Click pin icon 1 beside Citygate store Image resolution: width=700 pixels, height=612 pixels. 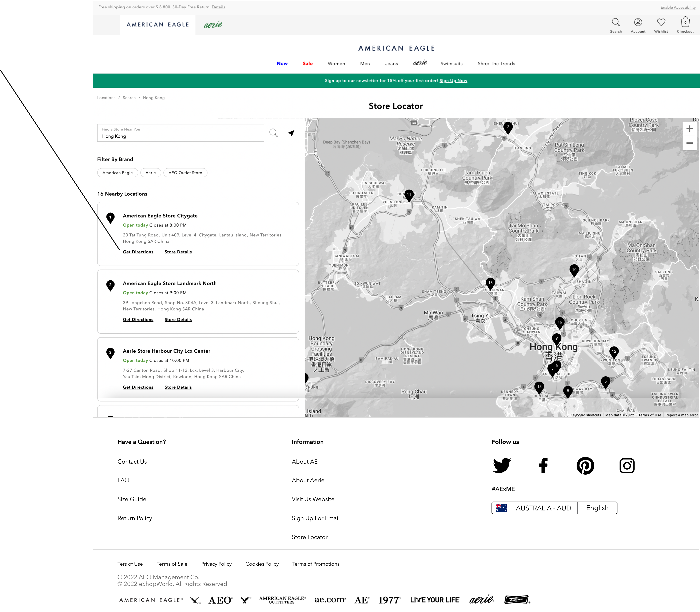(x=110, y=218)
